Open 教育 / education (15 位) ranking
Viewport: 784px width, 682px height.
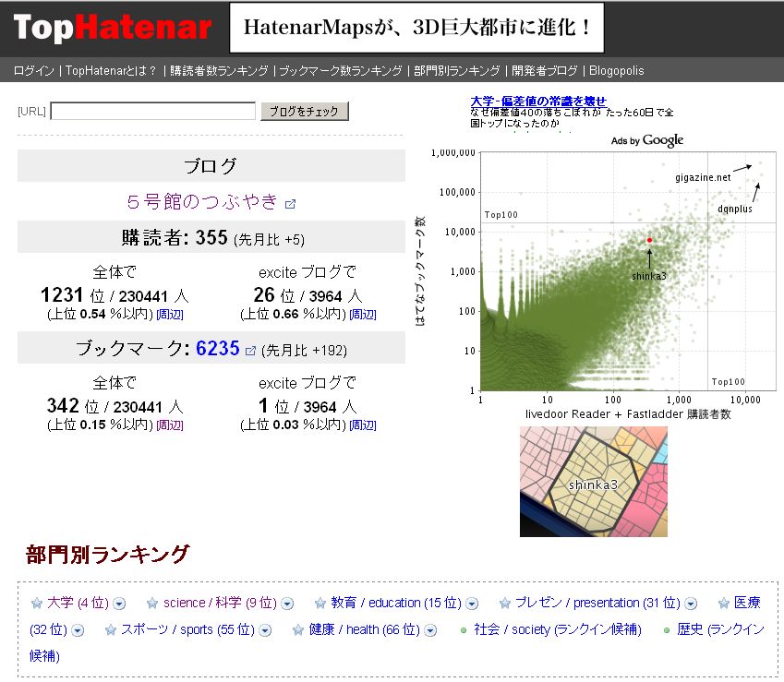coord(396,603)
